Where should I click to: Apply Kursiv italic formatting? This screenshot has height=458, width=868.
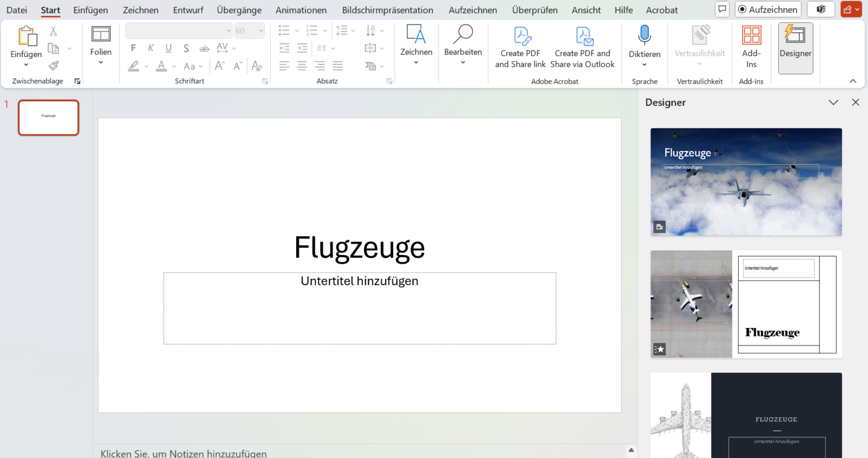(150, 48)
